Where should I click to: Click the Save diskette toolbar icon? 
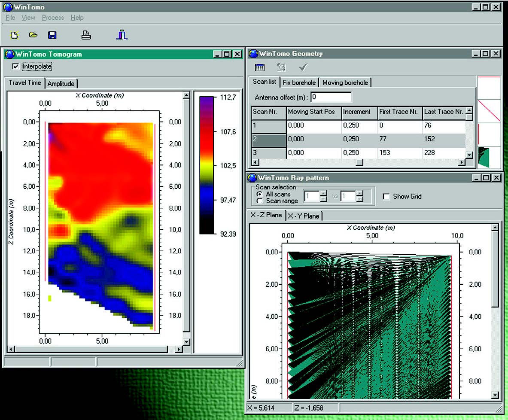tap(52, 35)
